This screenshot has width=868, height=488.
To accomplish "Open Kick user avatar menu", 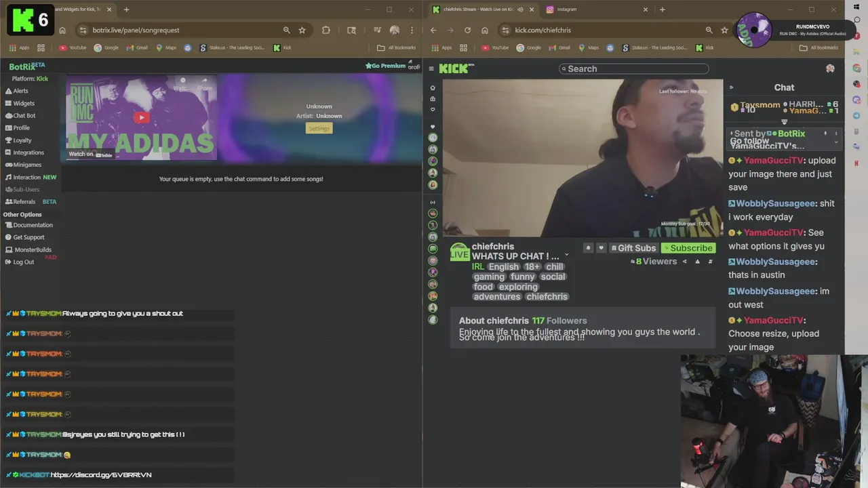I will pyautogui.click(x=830, y=68).
